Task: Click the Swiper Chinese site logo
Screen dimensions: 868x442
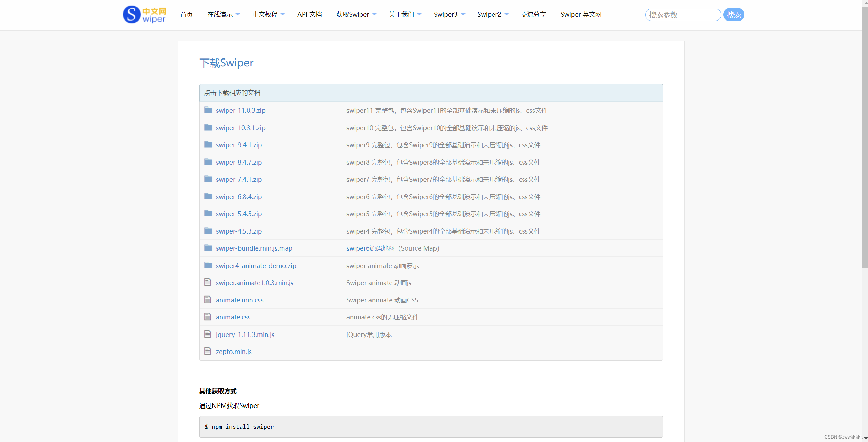Action: coord(144,15)
